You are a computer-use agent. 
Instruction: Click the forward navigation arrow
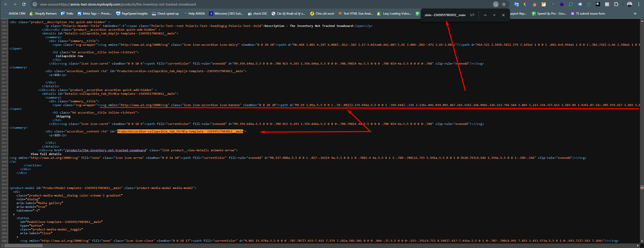[x=15, y=4]
